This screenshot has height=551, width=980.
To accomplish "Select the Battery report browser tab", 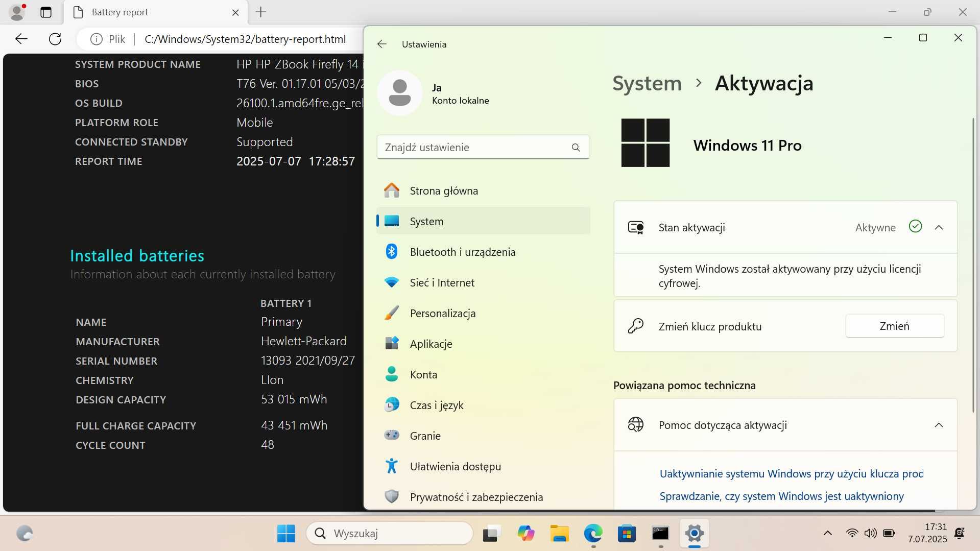I will coord(156,12).
